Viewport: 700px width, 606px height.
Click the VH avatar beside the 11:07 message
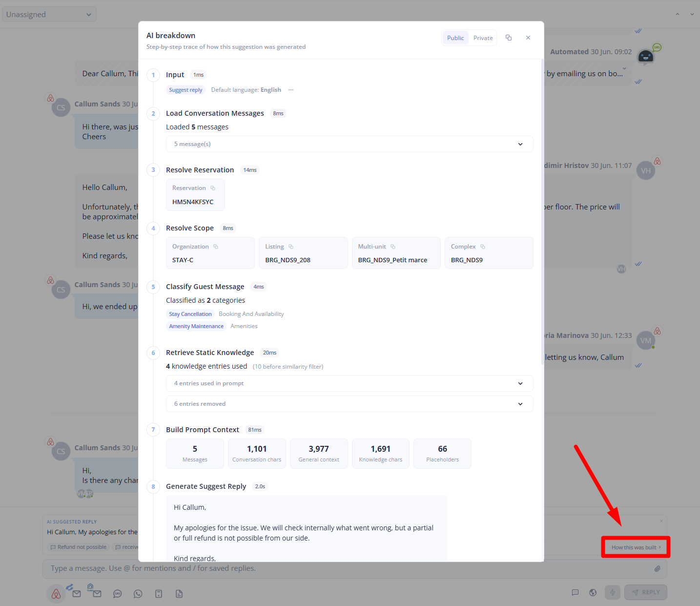click(x=646, y=171)
